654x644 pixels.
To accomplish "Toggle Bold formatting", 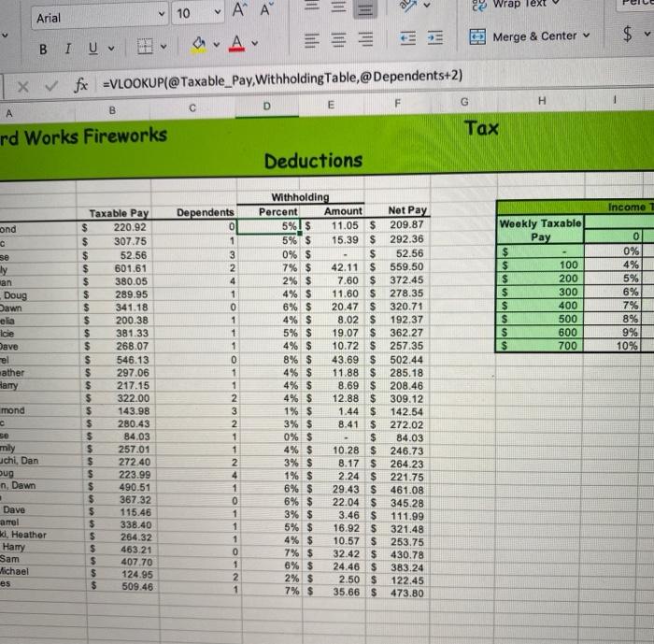I will pos(43,50).
